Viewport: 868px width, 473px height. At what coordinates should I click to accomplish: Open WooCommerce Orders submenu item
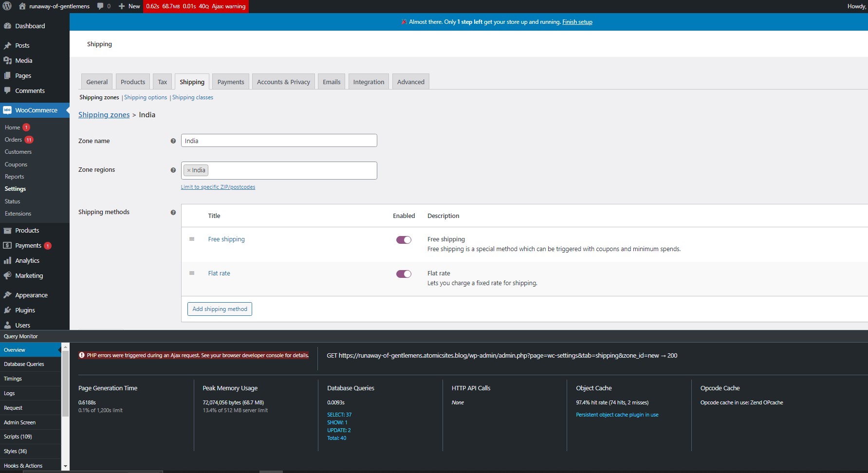pos(14,140)
